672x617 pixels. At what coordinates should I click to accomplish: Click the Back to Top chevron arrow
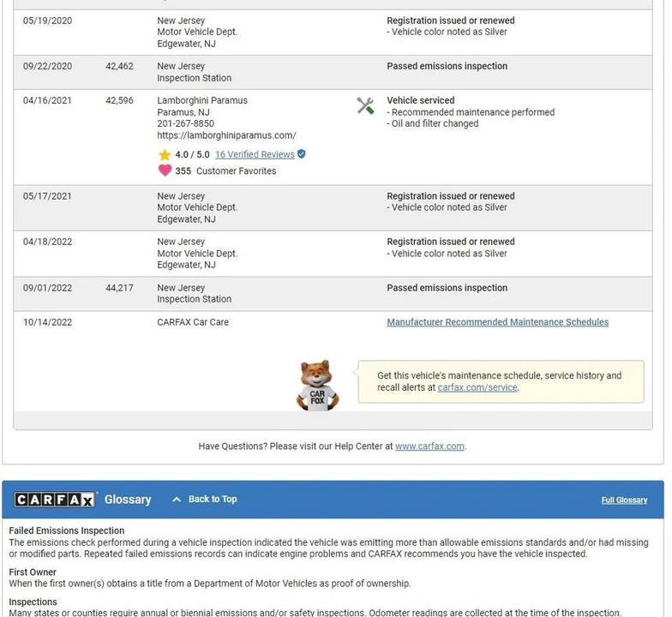point(177,499)
